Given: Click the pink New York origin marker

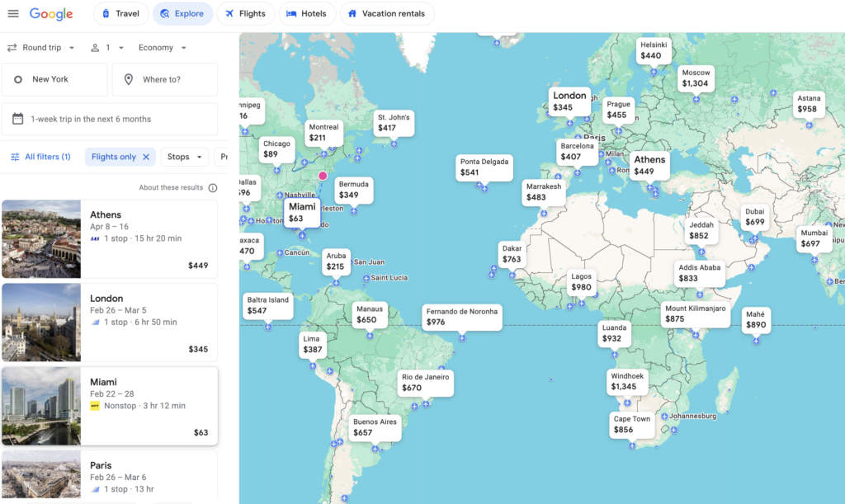Looking at the screenshot, I should click(x=323, y=176).
